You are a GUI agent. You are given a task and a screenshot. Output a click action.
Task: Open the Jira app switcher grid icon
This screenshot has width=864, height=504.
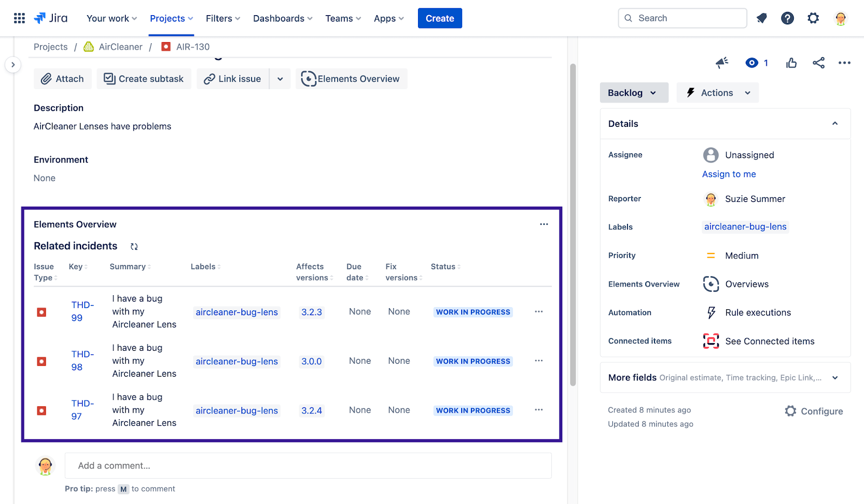(x=19, y=18)
